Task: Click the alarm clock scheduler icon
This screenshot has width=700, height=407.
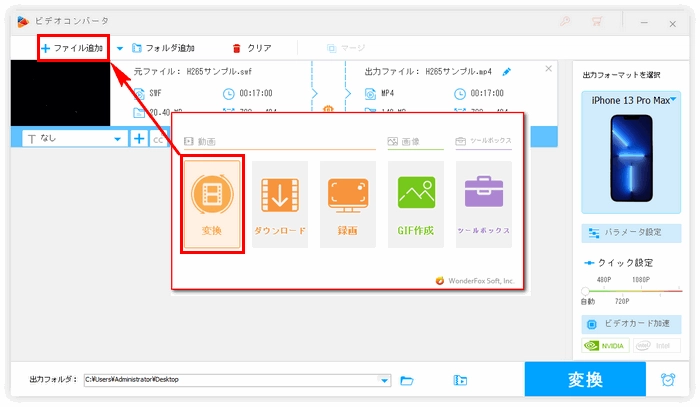Action: (668, 380)
